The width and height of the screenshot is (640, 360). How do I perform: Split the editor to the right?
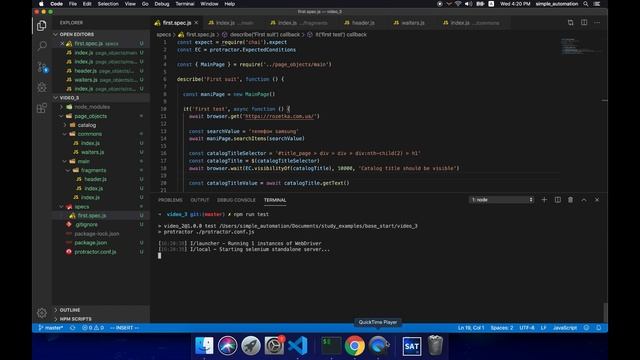tap(584, 23)
